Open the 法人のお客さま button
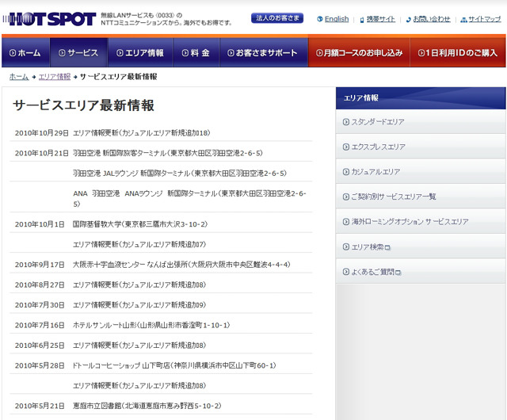This screenshot has width=507, height=420. pyautogui.click(x=277, y=18)
